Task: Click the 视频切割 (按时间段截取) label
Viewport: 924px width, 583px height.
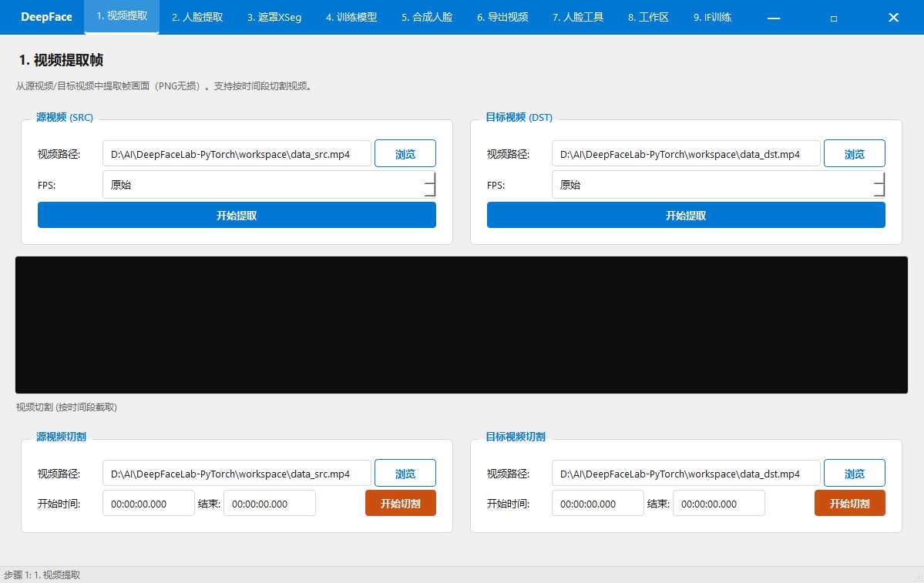Action: point(66,407)
